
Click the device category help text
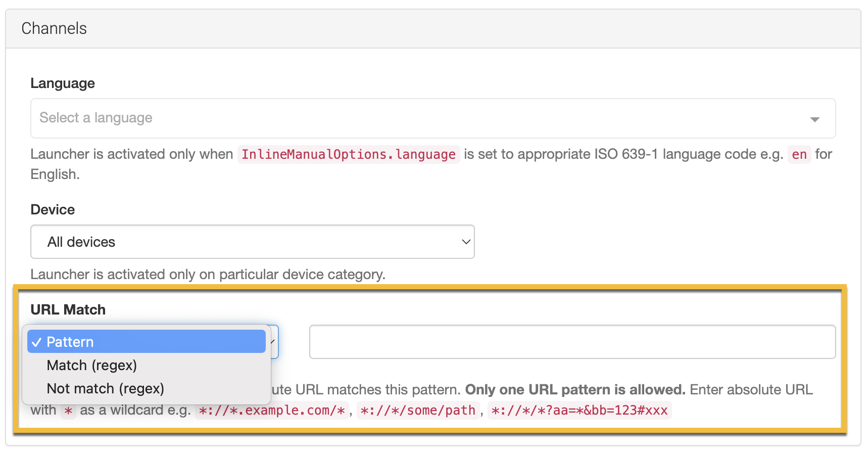[x=208, y=274]
